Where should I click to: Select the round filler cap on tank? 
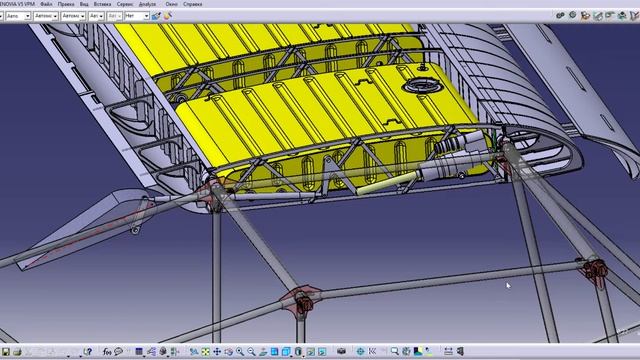click(422, 86)
